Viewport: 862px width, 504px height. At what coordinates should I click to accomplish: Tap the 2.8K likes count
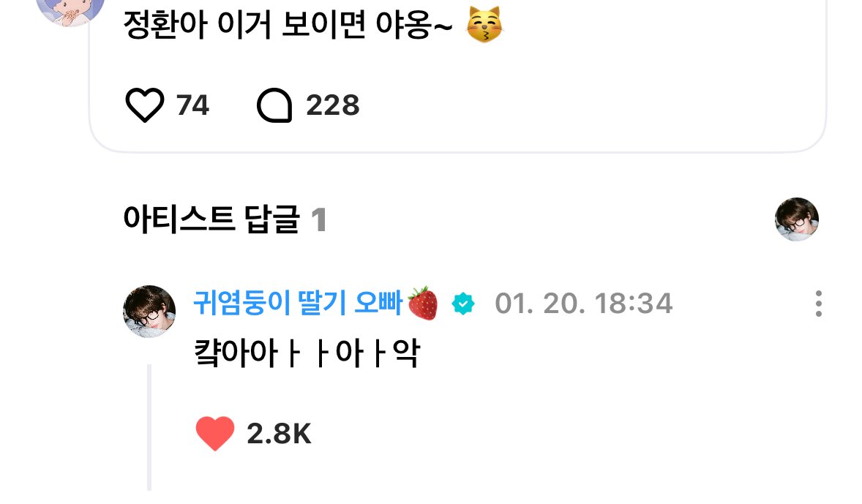[x=279, y=434]
